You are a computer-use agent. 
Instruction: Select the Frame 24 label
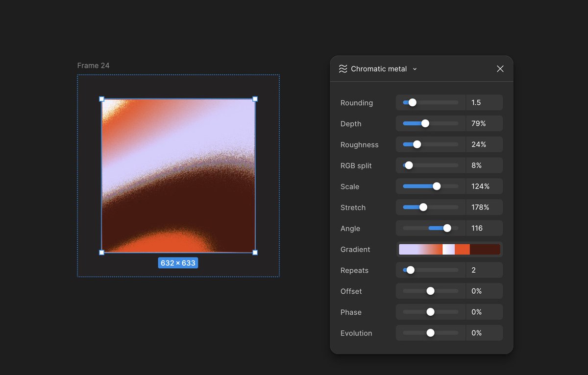pos(94,66)
